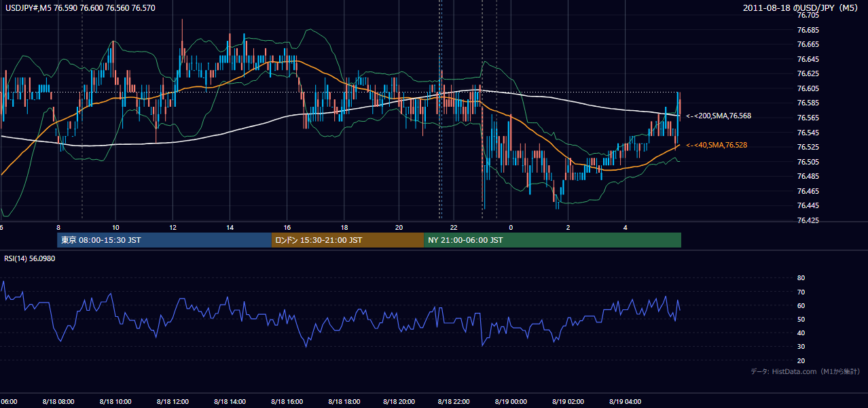Click the 8/18 12:00 time axis label
This screenshot has width=868, height=408.
pos(172,402)
